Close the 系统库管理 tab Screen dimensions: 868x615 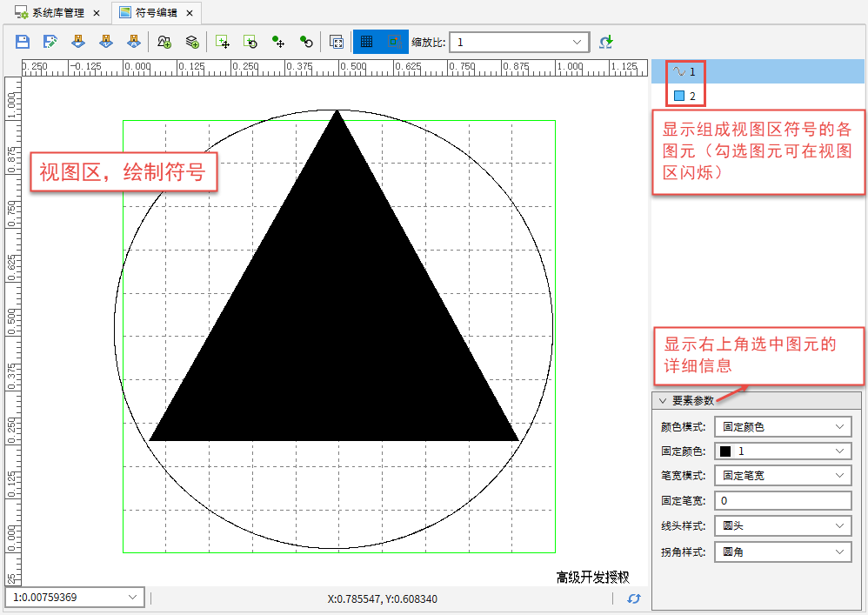[x=97, y=13]
